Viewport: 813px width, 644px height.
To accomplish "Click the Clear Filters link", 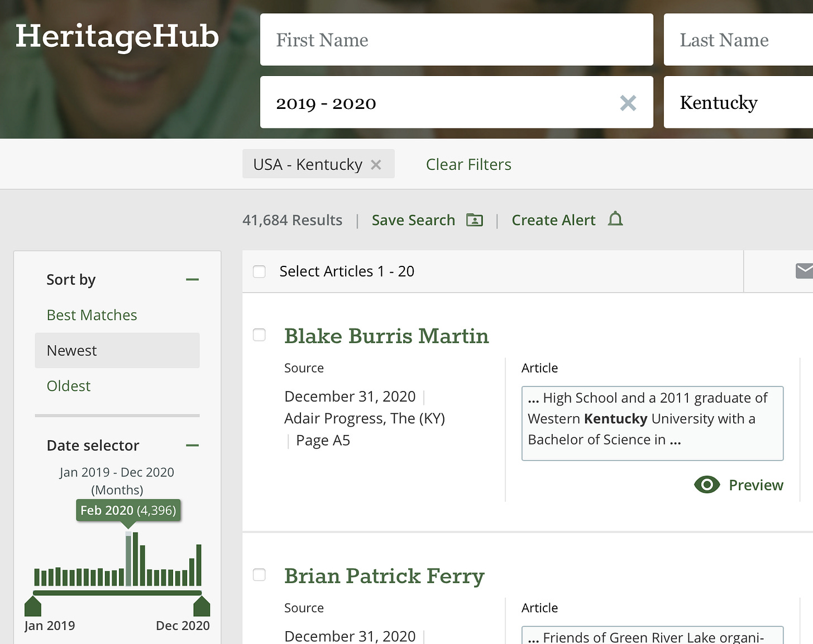I will coord(468,164).
